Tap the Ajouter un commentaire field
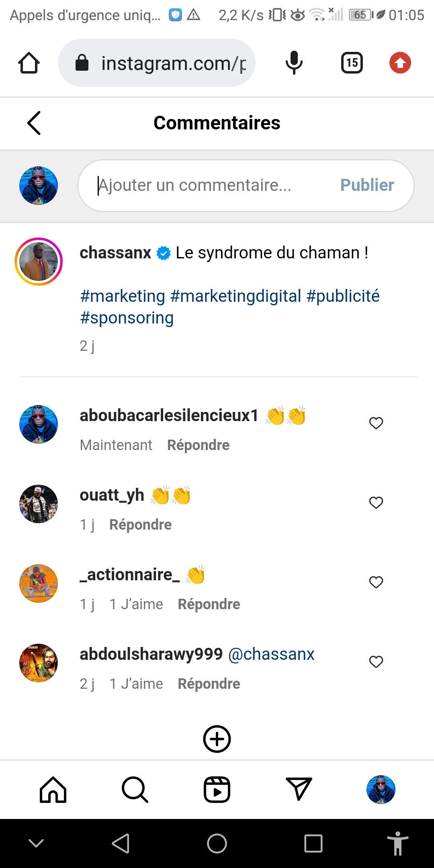Screen dimensions: 434x868 point(209,186)
